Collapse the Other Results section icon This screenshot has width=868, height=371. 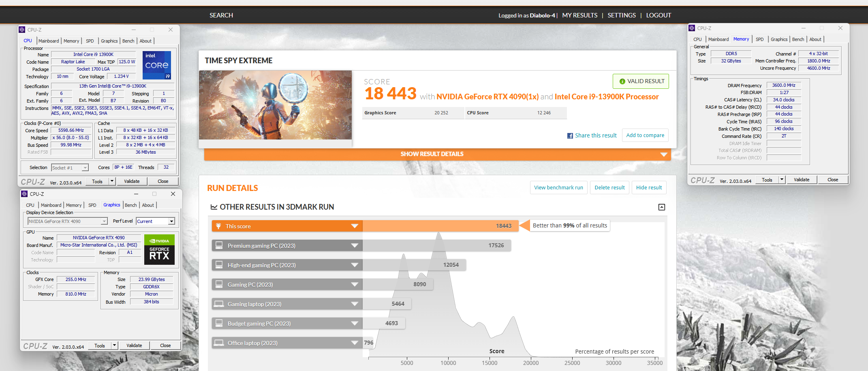pyautogui.click(x=662, y=207)
